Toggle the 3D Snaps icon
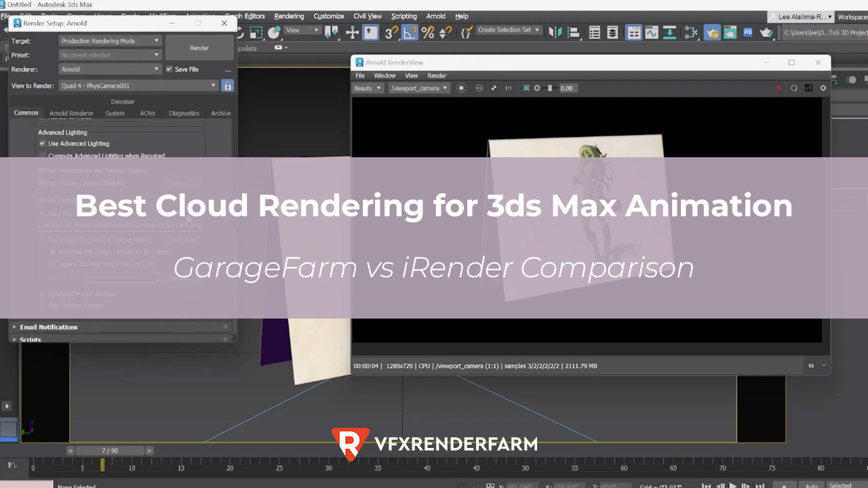The height and width of the screenshot is (488, 868). click(391, 32)
